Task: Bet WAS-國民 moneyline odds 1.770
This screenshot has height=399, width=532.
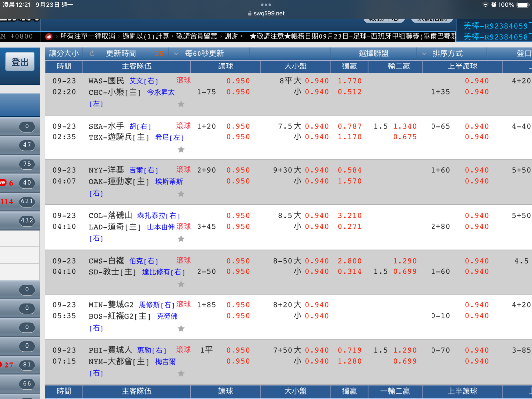Action: pyautogui.click(x=349, y=81)
